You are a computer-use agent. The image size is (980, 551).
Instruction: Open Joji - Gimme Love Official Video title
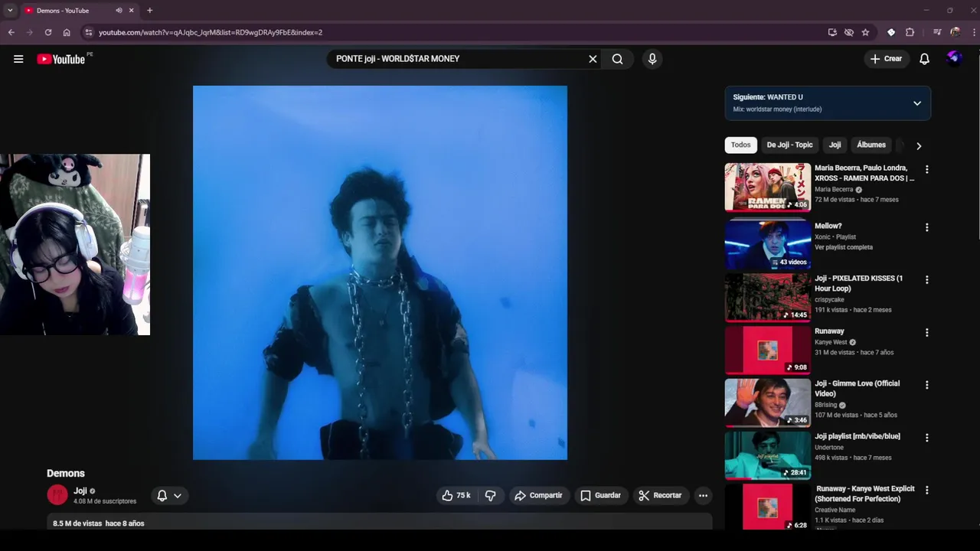pyautogui.click(x=857, y=389)
